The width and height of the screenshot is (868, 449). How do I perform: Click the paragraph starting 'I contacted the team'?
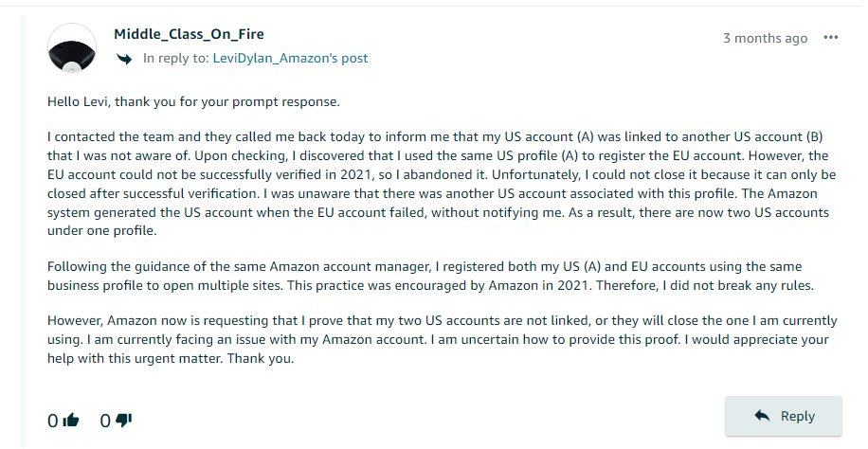[442, 184]
